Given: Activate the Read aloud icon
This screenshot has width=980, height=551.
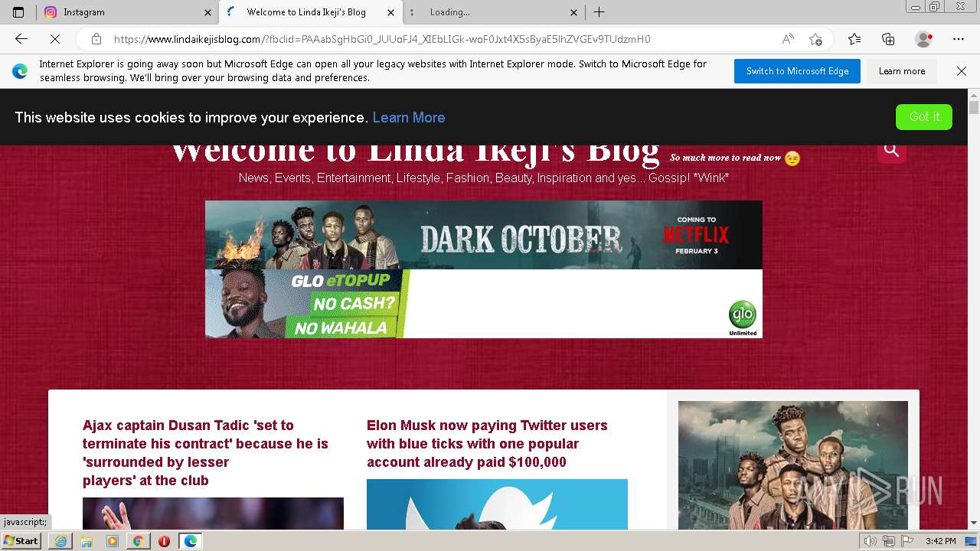Looking at the screenshot, I should [788, 39].
